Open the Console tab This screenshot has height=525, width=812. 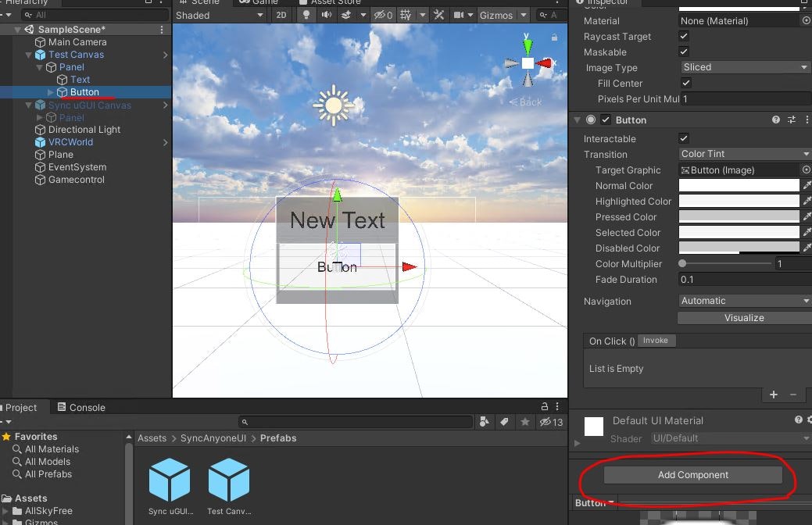pyautogui.click(x=81, y=407)
